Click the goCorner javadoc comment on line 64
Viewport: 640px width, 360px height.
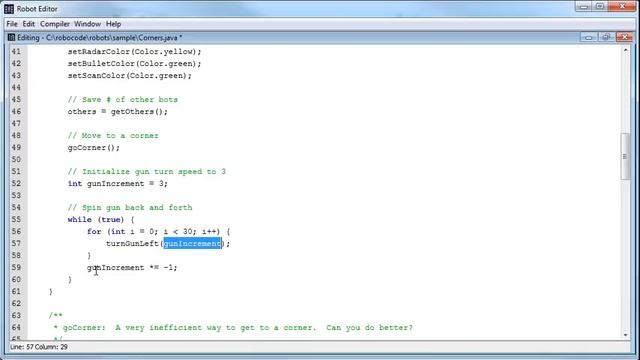(233, 328)
